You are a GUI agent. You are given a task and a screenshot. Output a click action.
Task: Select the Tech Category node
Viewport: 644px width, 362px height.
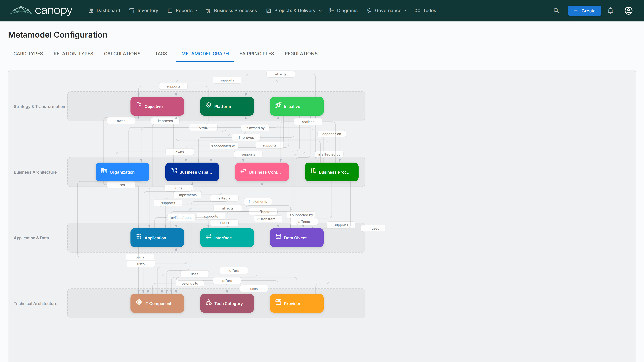click(x=227, y=304)
